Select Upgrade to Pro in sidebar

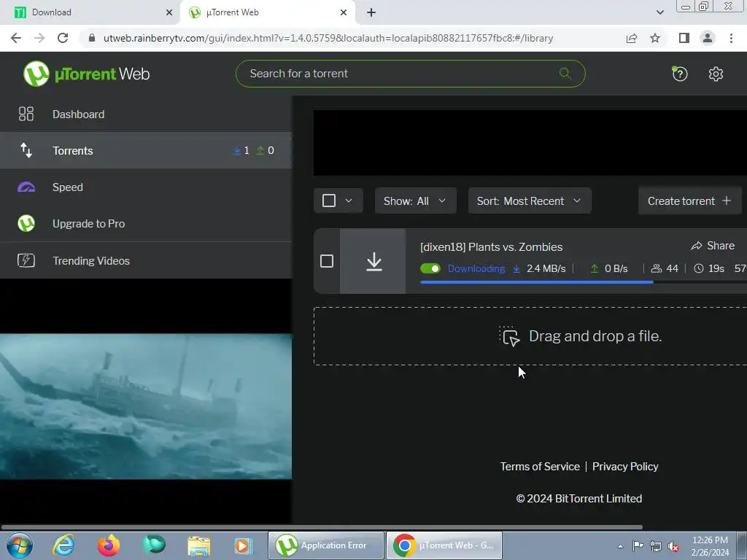146,223
